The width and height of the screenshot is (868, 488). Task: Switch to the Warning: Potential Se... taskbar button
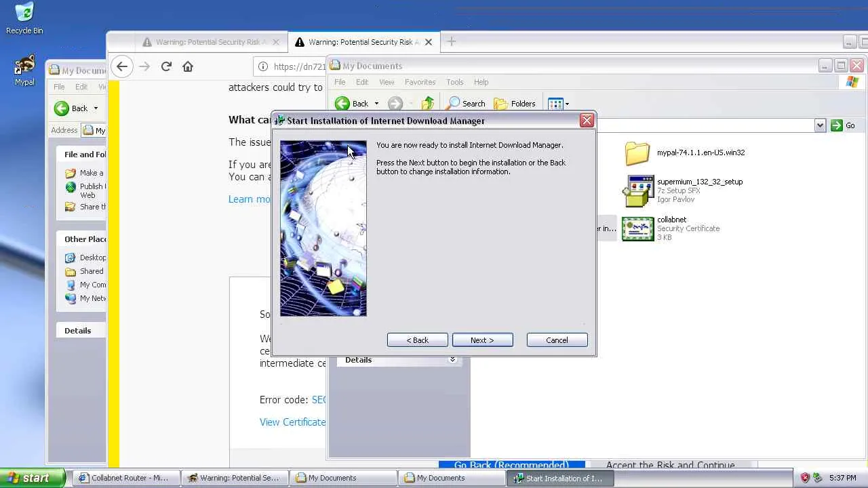235,478
